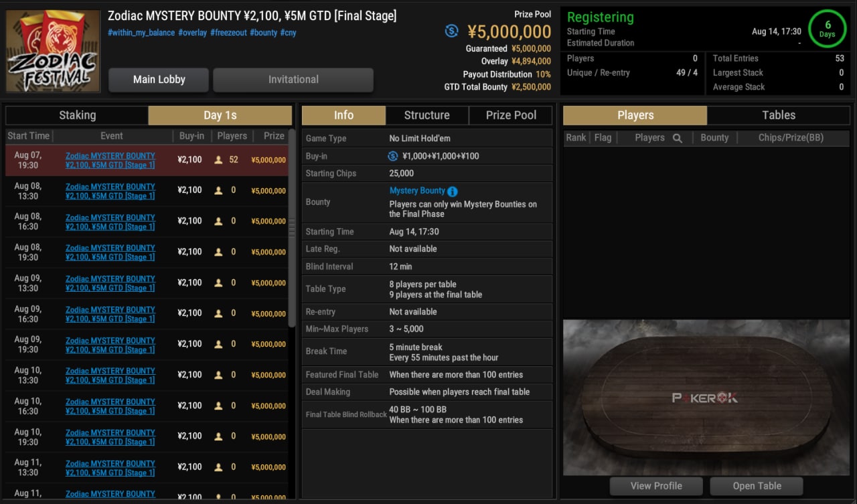
Task: Click the search icon in Players column header
Action: pyautogui.click(x=677, y=138)
